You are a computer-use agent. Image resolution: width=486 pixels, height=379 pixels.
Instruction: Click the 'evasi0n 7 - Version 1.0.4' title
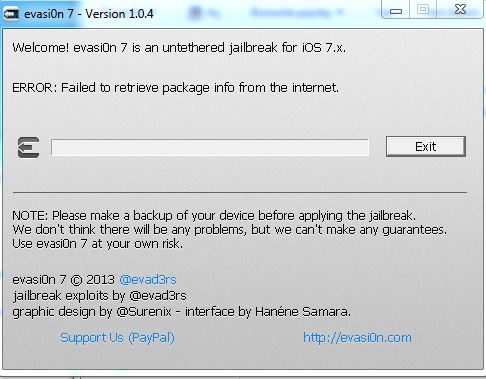(x=89, y=14)
